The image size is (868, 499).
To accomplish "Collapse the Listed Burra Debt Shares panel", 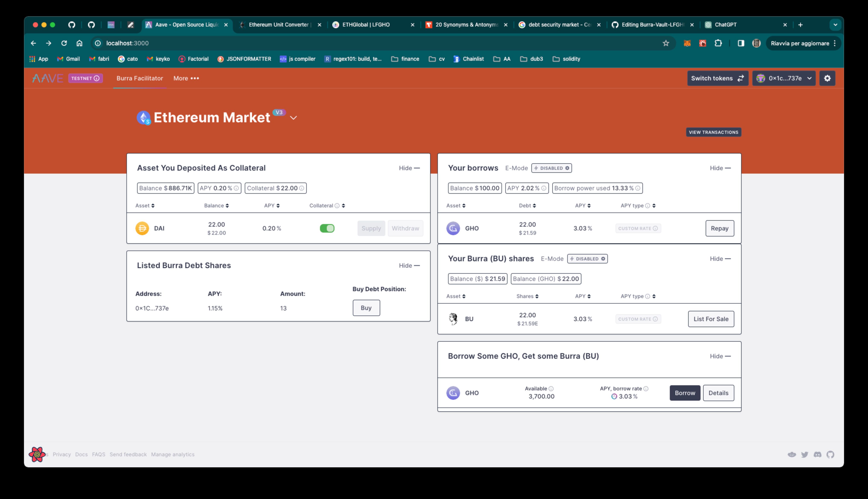I will point(409,266).
